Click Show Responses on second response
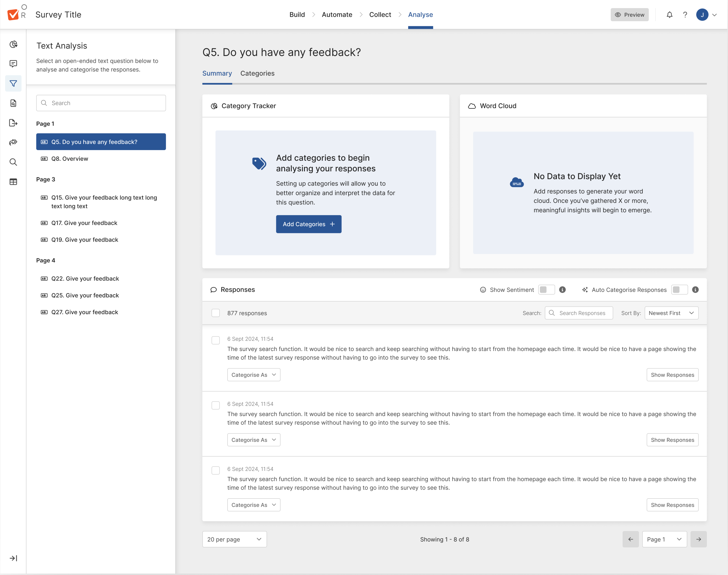 [672, 440]
